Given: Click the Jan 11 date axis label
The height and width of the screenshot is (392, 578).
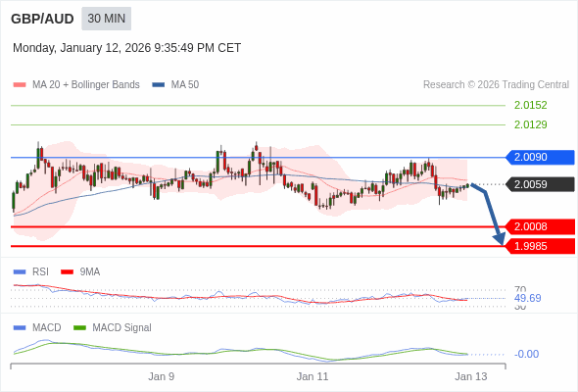Looking at the screenshot, I should tap(313, 376).
